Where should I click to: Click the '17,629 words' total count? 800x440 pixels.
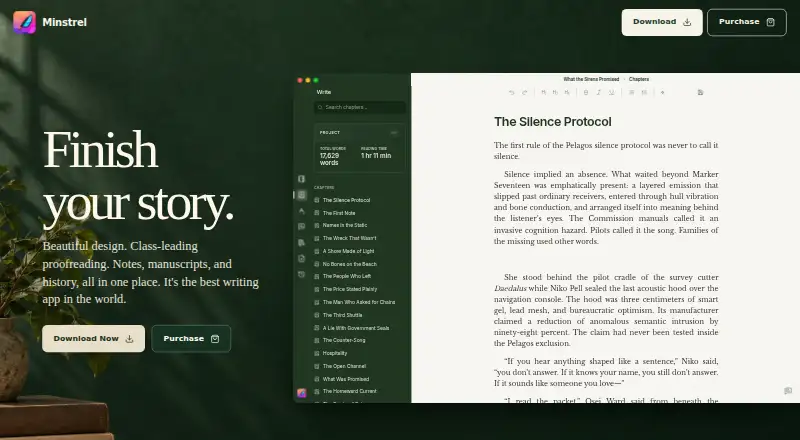point(330,159)
